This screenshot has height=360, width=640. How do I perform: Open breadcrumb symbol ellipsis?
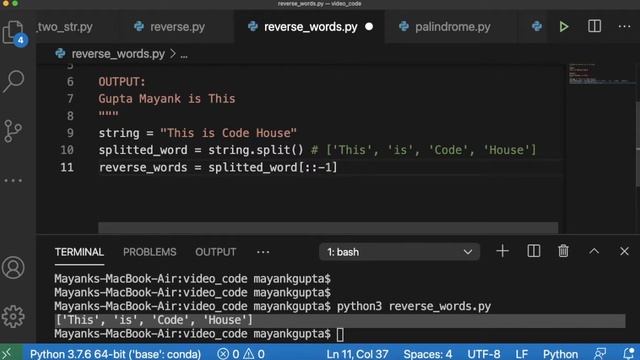184,55
